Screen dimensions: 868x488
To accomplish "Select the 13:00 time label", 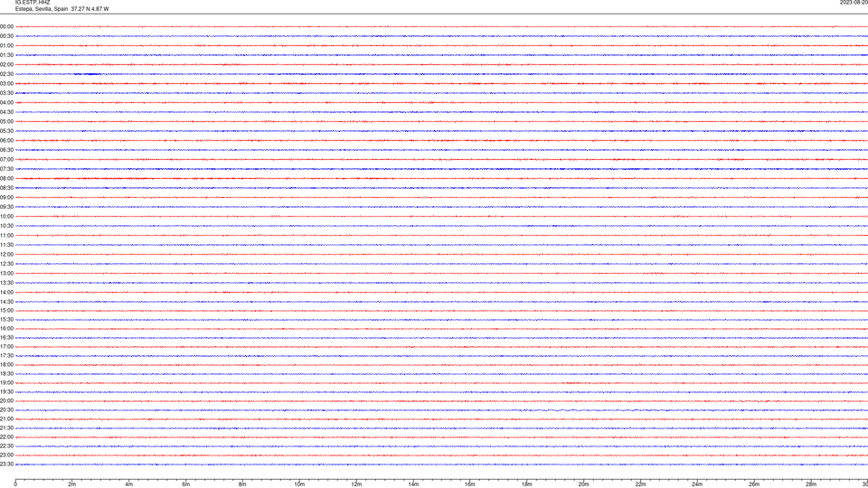I will 6,273.
